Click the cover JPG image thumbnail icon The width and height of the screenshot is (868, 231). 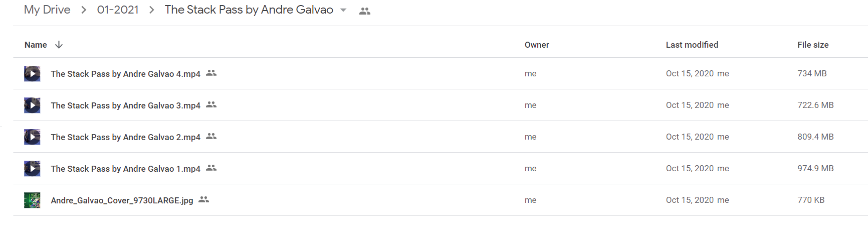pyautogui.click(x=32, y=200)
